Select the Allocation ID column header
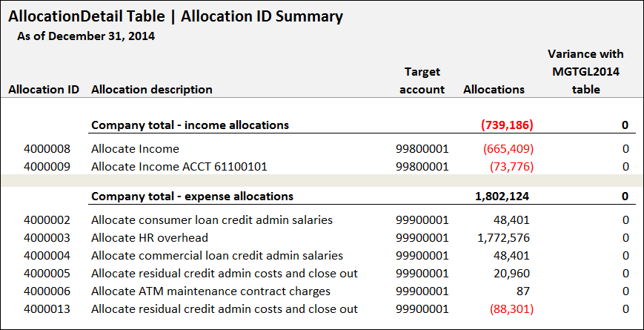The image size is (644, 330). click(44, 90)
